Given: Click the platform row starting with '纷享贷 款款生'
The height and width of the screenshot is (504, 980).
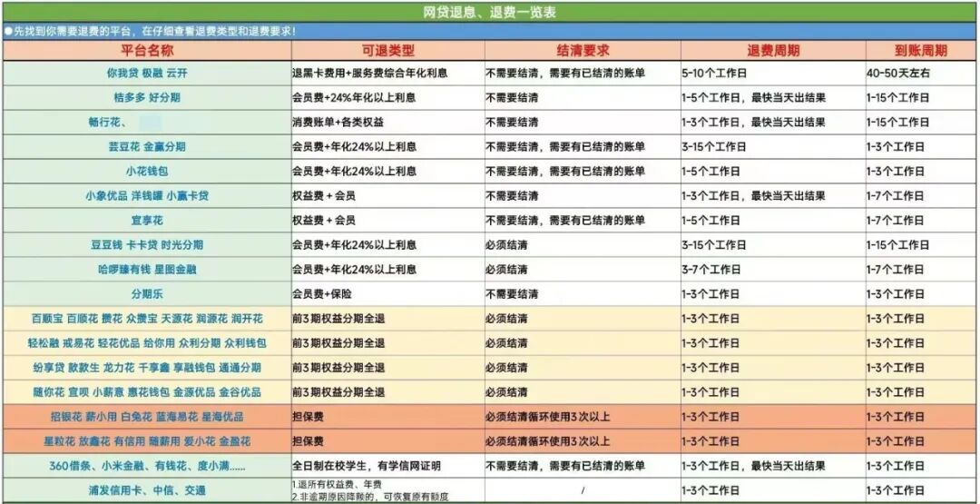Looking at the screenshot, I should point(147,368).
